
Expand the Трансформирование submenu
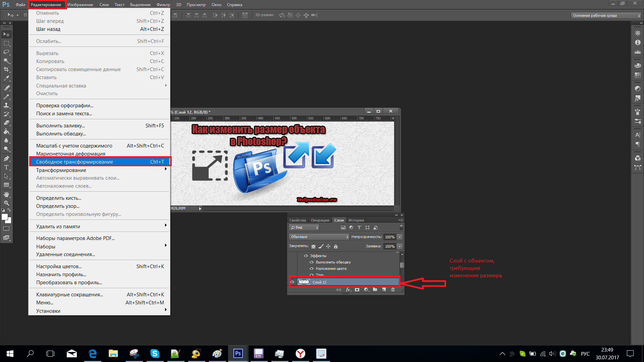[101, 170]
